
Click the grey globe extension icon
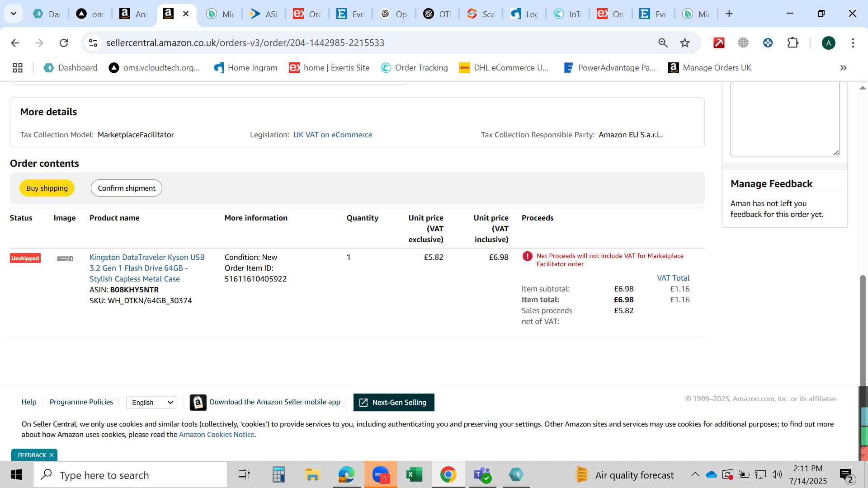click(743, 43)
